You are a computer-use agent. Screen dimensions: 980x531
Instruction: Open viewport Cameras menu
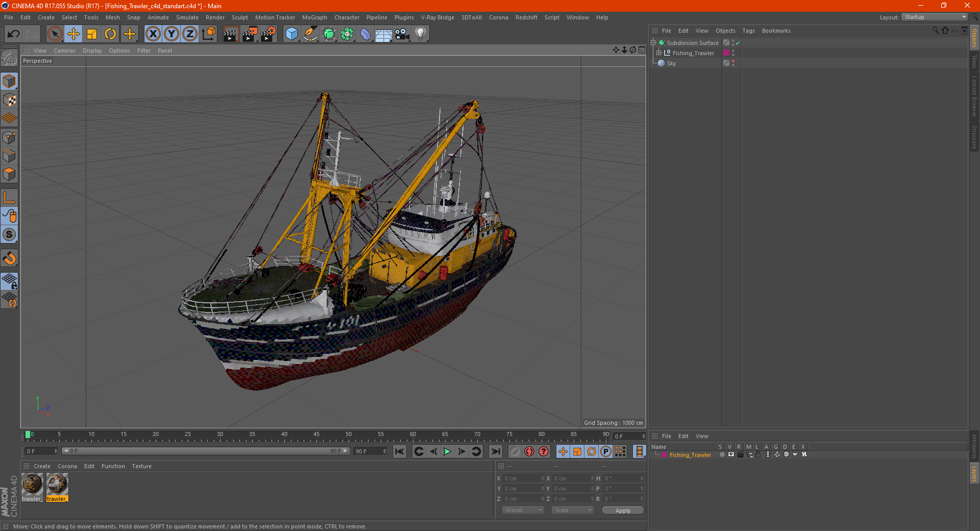64,51
